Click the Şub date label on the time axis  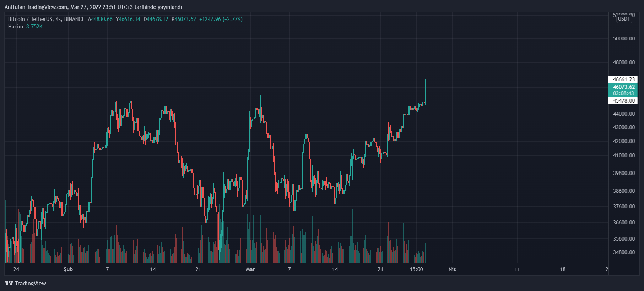(x=68, y=269)
